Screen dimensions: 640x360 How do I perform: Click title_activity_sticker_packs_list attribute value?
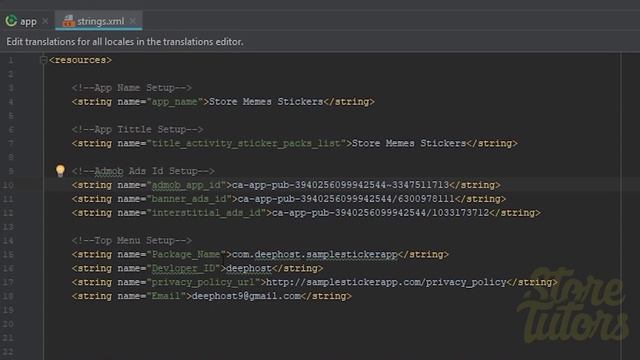pyautogui.click(x=246, y=143)
